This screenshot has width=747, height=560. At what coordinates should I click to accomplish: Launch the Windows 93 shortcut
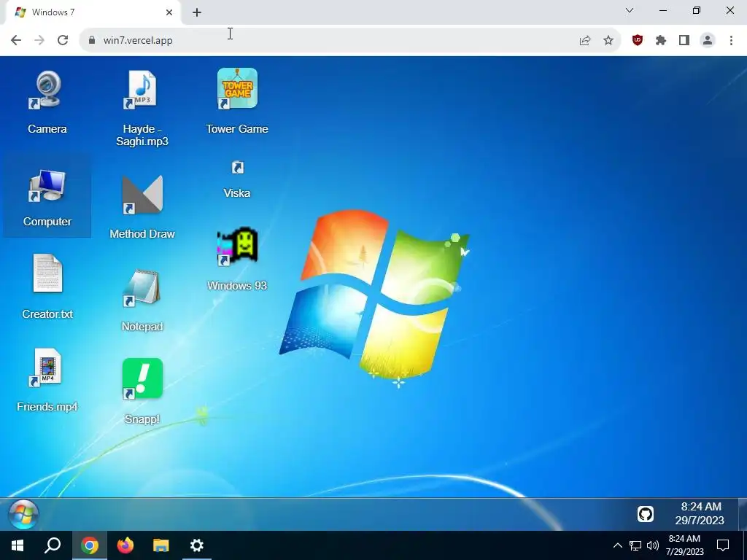[237, 260]
